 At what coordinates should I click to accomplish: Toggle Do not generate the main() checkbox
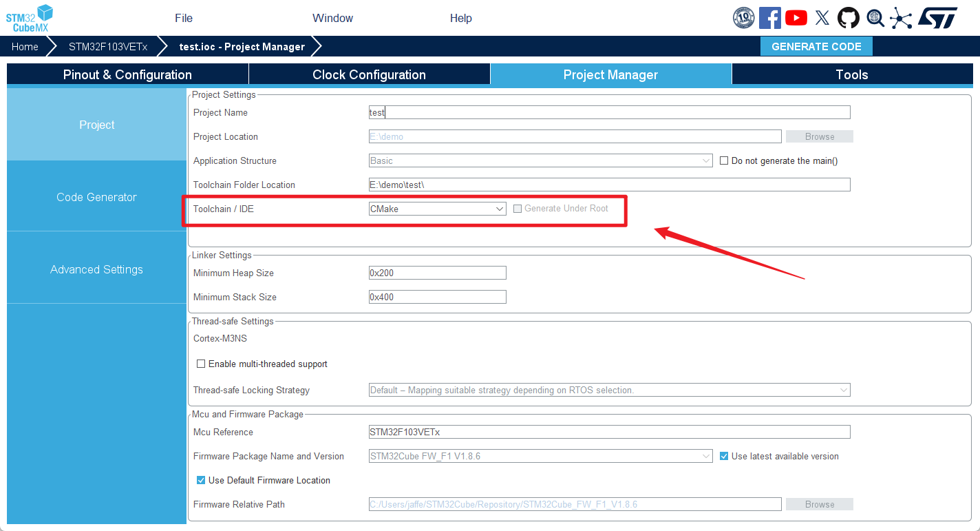[x=724, y=160]
